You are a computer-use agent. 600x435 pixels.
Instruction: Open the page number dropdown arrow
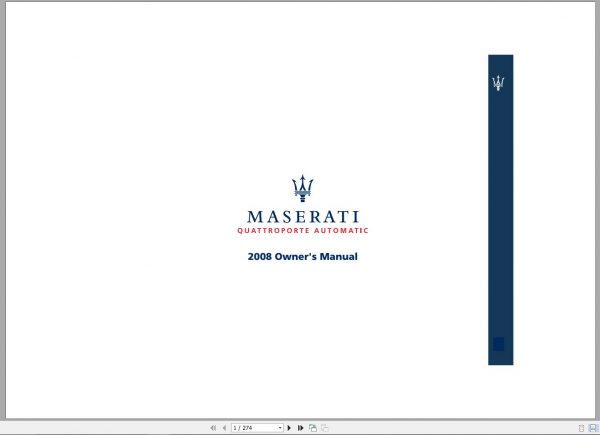(280, 428)
